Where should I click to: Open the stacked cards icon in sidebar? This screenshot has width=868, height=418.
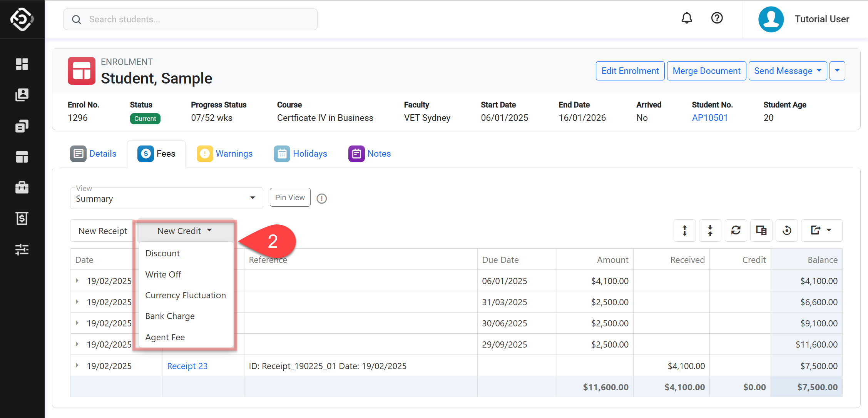pyautogui.click(x=22, y=126)
